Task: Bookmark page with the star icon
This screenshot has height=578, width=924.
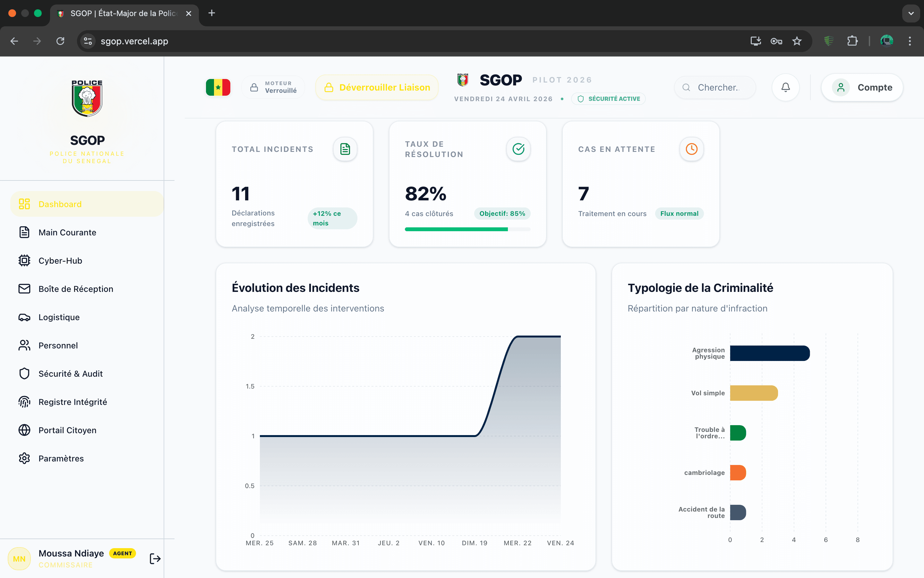Action: coord(797,41)
